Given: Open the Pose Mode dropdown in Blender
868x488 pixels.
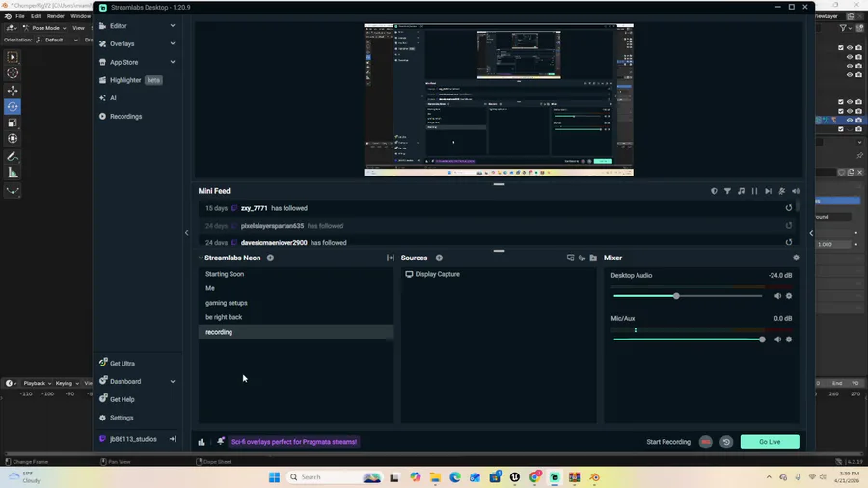Looking at the screenshot, I should click(44, 28).
